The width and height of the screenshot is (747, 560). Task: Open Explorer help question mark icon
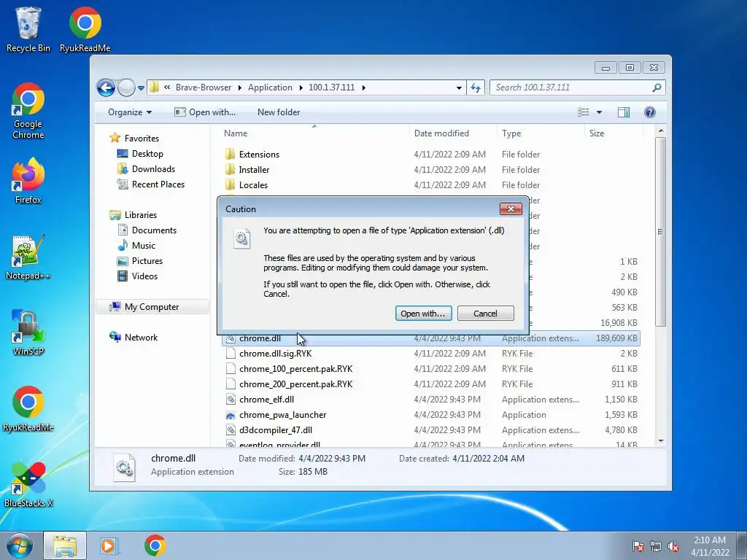(x=649, y=112)
